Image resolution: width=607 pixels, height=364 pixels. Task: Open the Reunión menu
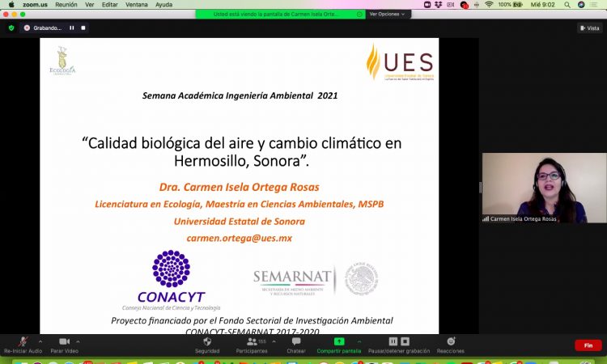pos(66,5)
